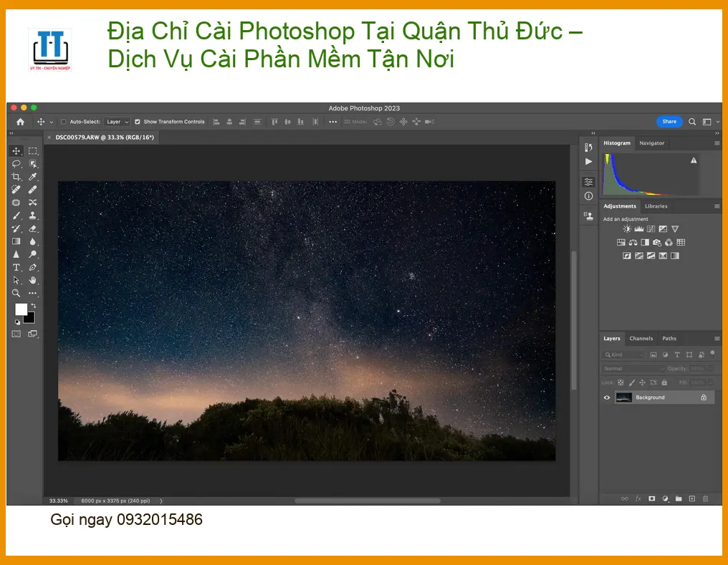The image size is (728, 565).
Task: Switch to the Navigator tab
Action: pos(651,143)
